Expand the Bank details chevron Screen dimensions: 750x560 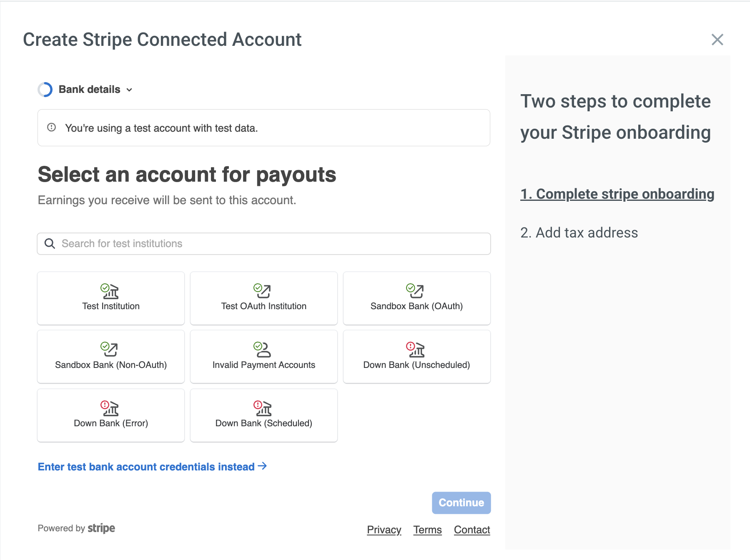(x=129, y=90)
